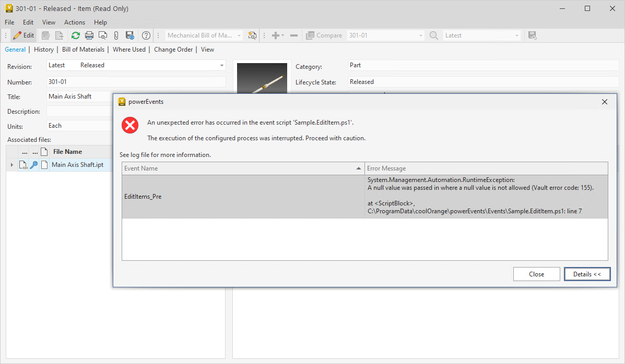This screenshot has width=625, height=364.
Task: Switch to the View tab
Action: coord(207,50)
